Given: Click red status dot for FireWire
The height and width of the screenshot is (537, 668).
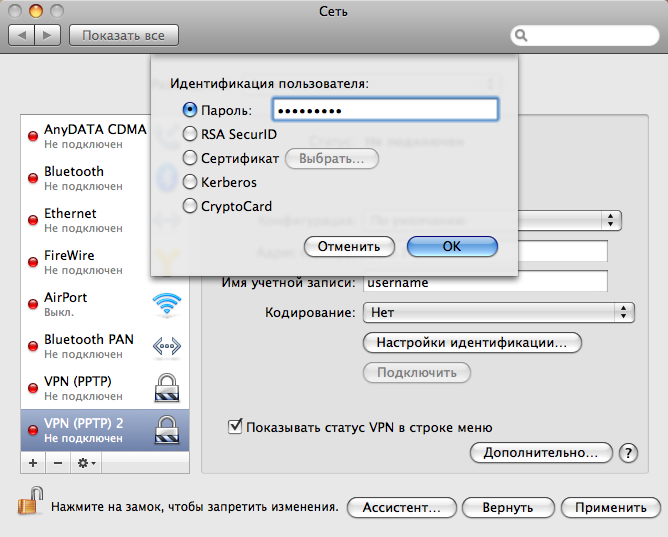Looking at the screenshot, I should pyautogui.click(x=33, y=262).
